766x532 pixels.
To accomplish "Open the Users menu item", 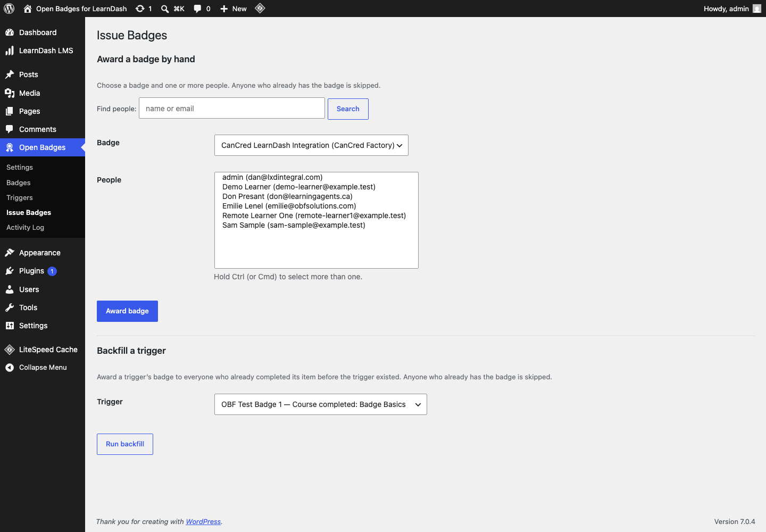I will click(43, 289).
